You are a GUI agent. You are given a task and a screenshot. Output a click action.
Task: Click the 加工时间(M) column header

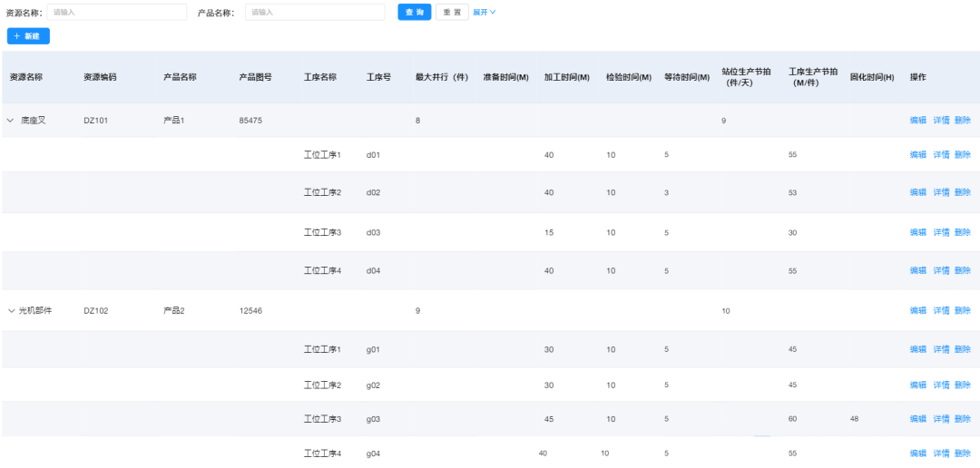tap(567, 77)
